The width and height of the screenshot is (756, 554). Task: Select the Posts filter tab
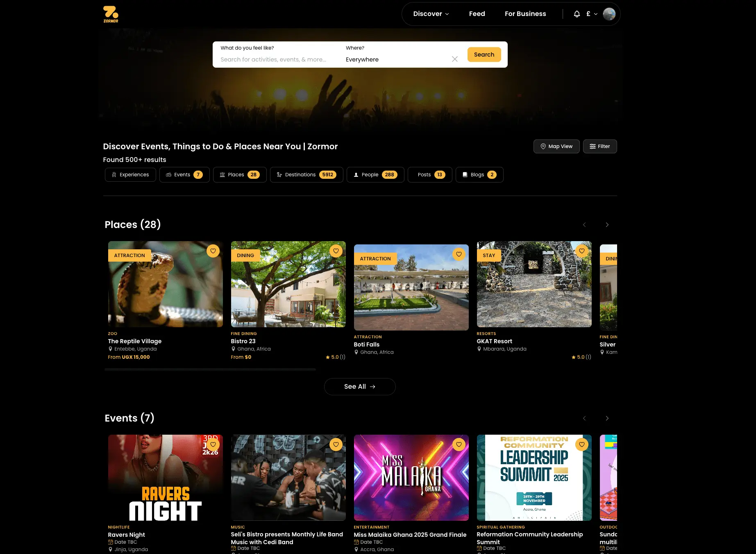tap(430, 175)
